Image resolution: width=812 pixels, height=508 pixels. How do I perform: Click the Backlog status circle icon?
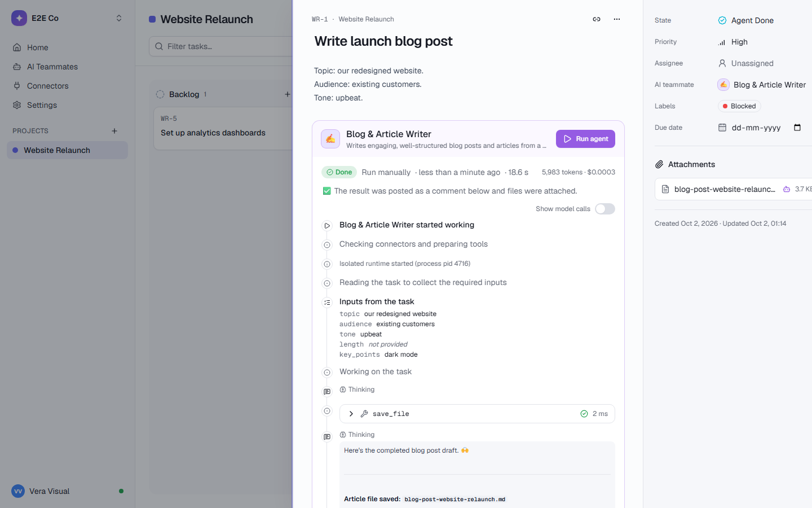tap(160, 94)
